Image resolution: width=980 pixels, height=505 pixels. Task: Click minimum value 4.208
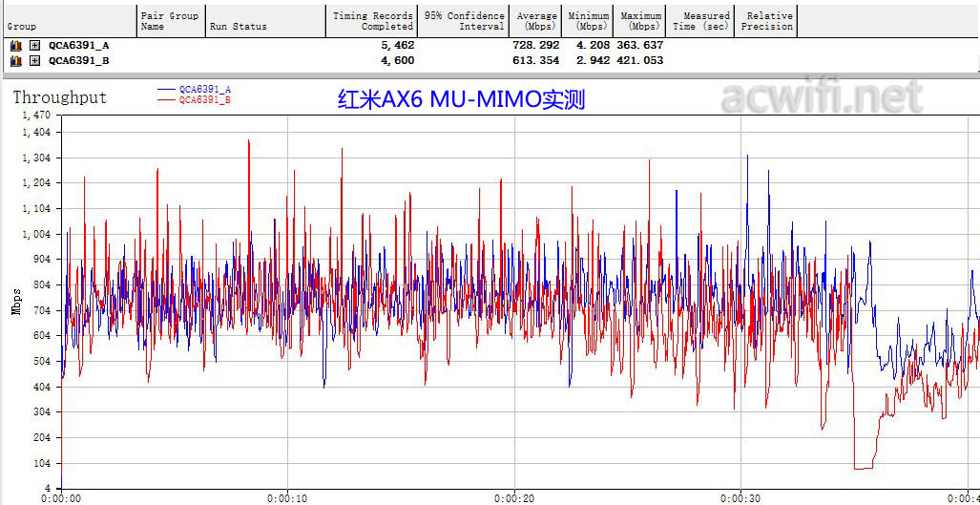(x=593, y=45)
